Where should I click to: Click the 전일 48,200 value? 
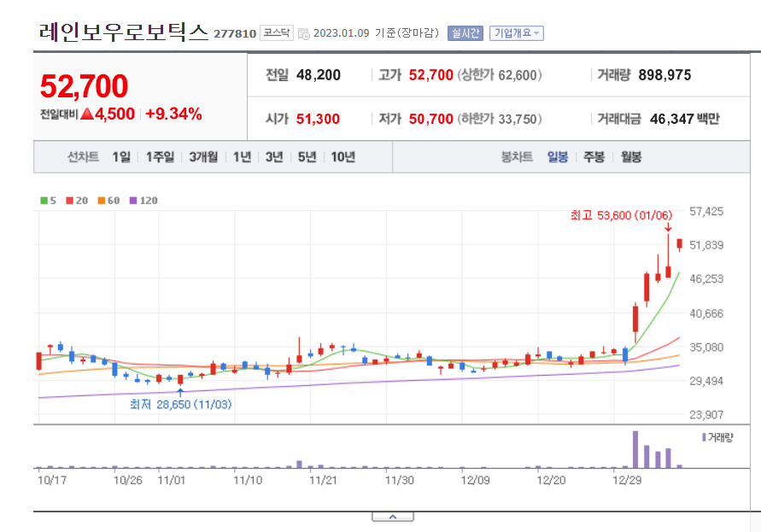tap(303, 75)
